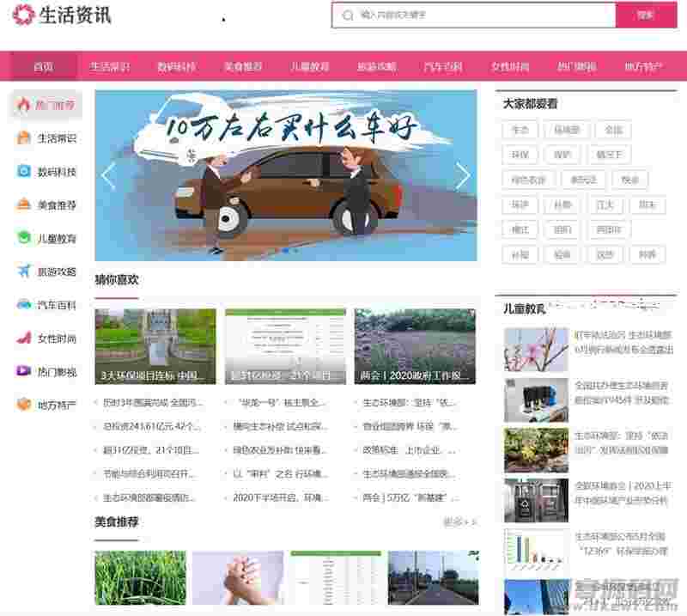687x616 pixels.
Task: Click the sidebar orange icon for 地方特产
Action: pyautogui.click(x=23, y=405)
